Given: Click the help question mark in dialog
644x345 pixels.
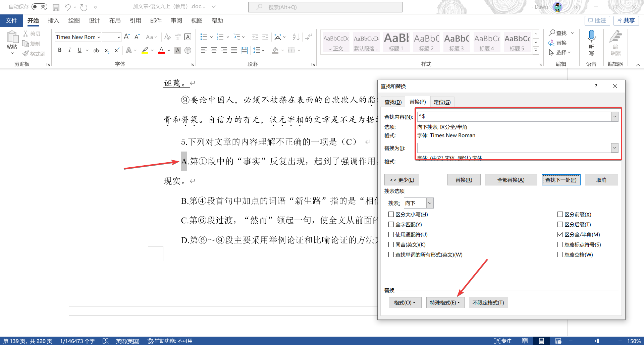Looking at the screenshot, I should [596, 86].
